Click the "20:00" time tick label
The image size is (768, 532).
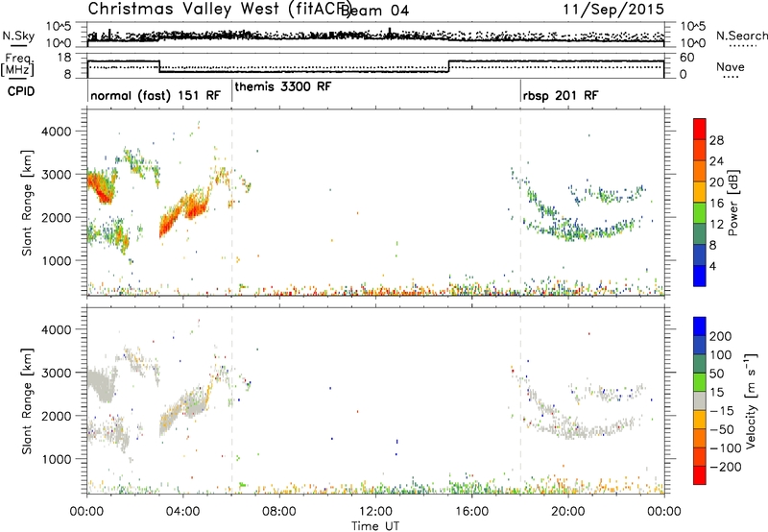(567, 512)
